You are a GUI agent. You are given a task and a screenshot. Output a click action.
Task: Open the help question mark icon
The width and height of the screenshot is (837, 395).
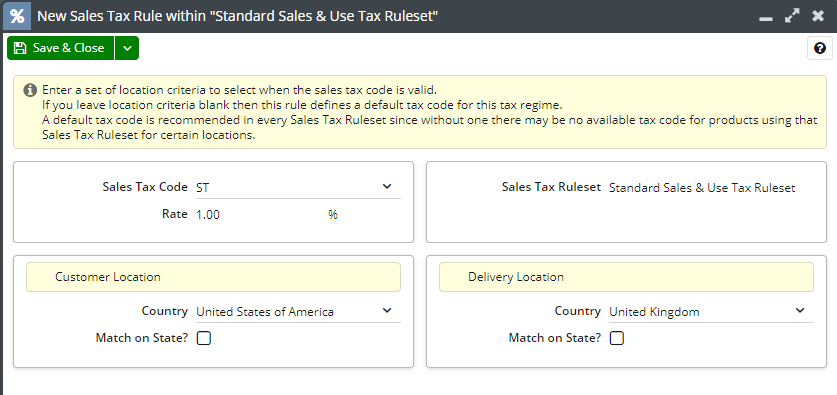pyautogui.click(x=820, y=49)
